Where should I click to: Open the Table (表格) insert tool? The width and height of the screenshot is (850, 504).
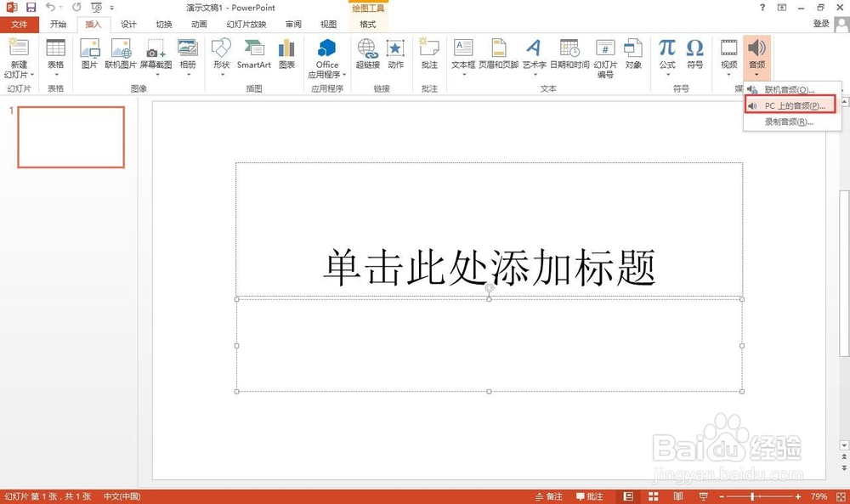[55, 58]
